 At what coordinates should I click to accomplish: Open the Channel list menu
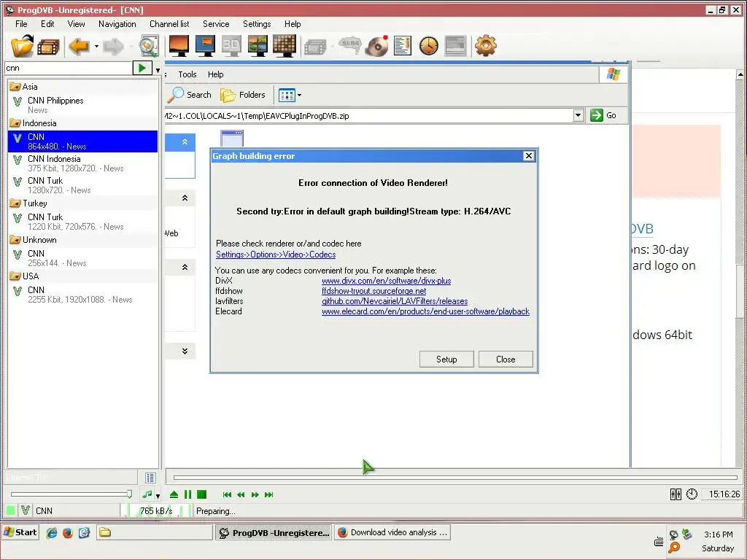point(169,24)
